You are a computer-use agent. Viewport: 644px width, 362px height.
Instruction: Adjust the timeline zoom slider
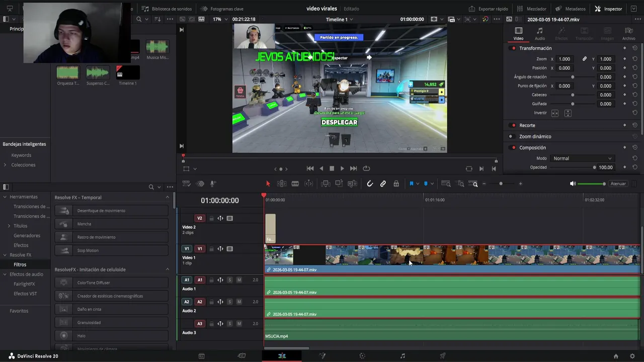(501, 184)
